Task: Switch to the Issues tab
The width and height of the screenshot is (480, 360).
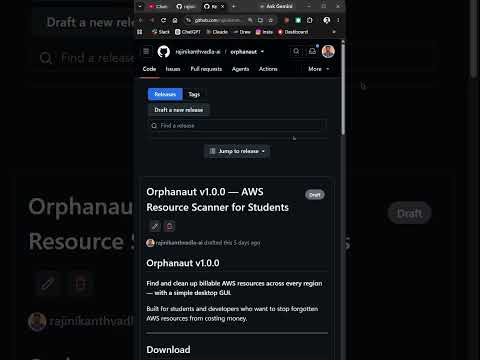Action: tap(173, 69)
